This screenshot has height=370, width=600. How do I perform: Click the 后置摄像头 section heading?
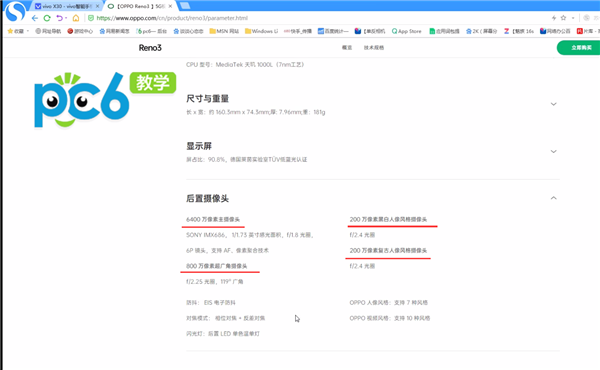pyautogui.click(x=207, y=199)
